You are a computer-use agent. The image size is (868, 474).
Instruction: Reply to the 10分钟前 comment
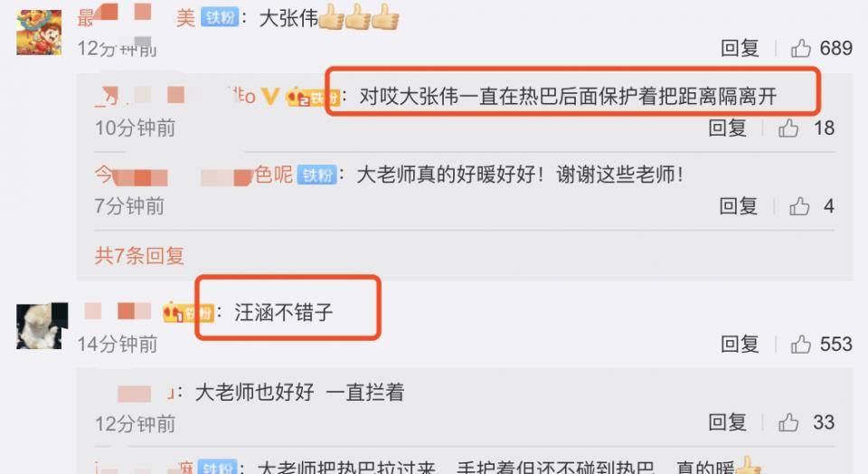coord(727,128)
